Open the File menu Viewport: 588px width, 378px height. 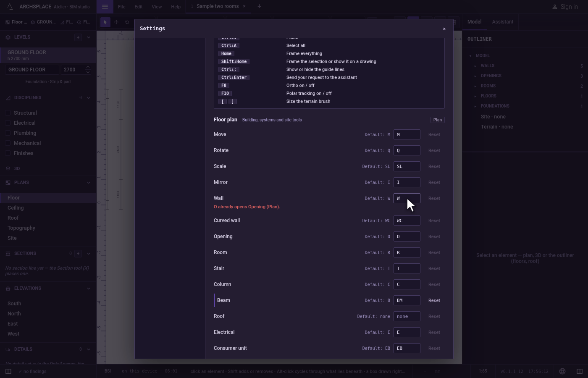(121, 7)
